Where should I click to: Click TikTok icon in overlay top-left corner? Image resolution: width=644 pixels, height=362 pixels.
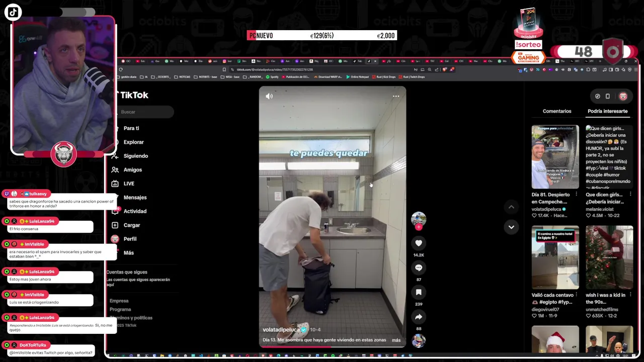pos(13,13)
